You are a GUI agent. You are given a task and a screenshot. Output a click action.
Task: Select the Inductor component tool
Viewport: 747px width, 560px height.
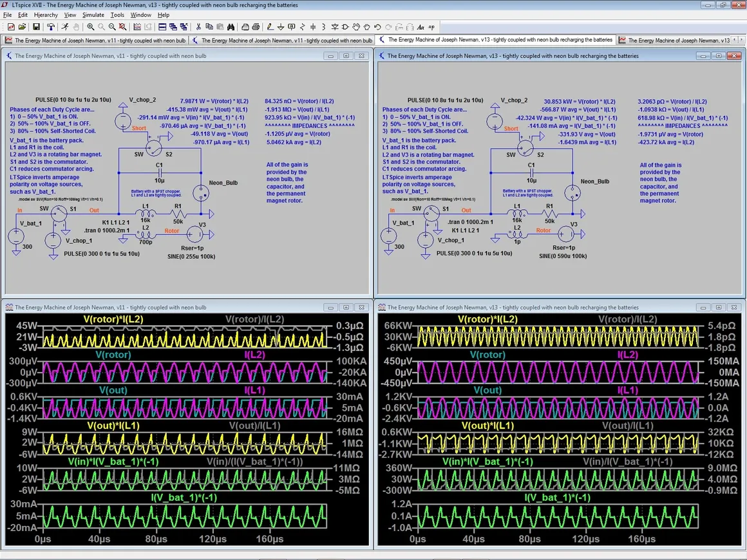point(323,27)
